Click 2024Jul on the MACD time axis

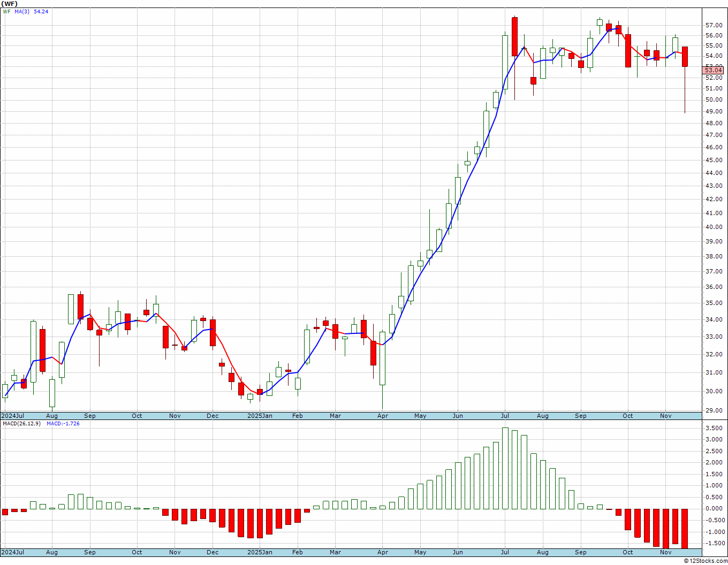click(13, 552)
